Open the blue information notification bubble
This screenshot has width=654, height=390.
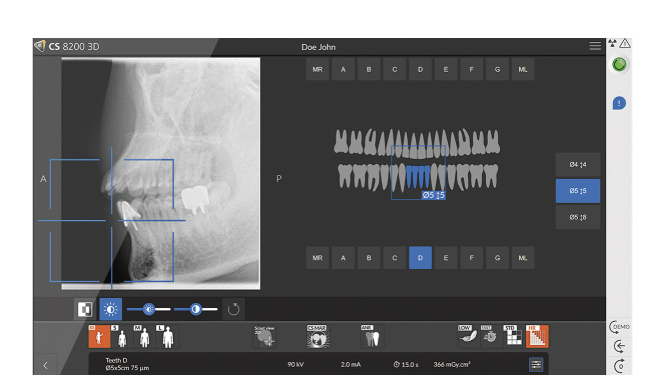pyautogui.click(x=619, y=103)
